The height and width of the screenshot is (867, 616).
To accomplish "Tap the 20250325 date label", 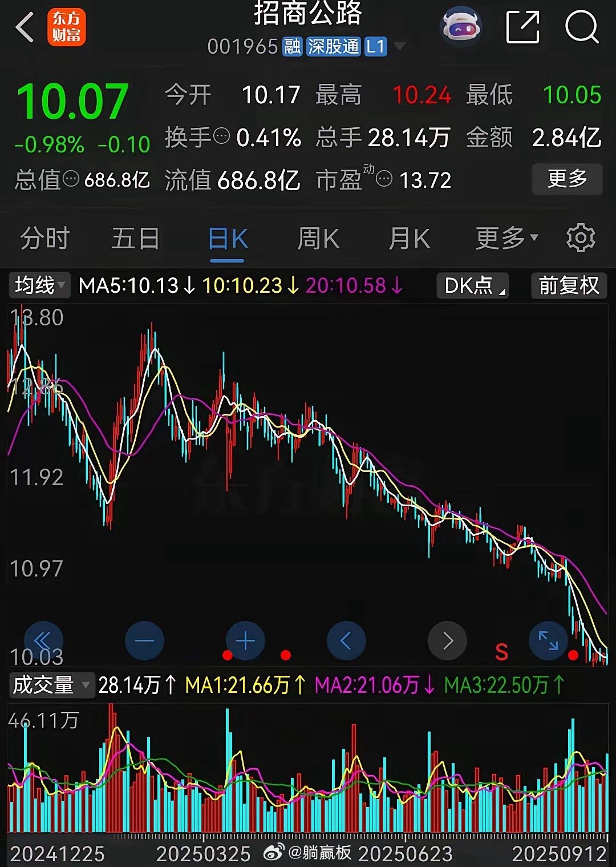I will (x=204, y=854).
